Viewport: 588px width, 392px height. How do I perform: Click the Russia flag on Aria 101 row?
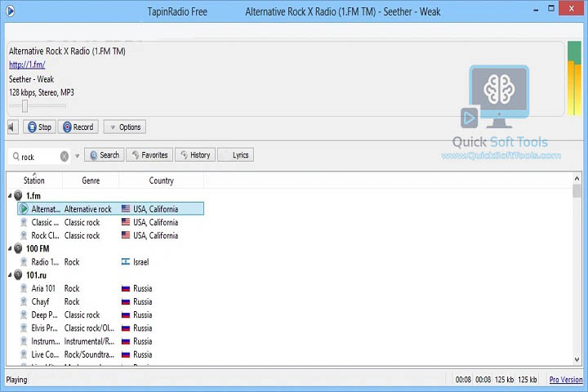(x=126, y=288)
